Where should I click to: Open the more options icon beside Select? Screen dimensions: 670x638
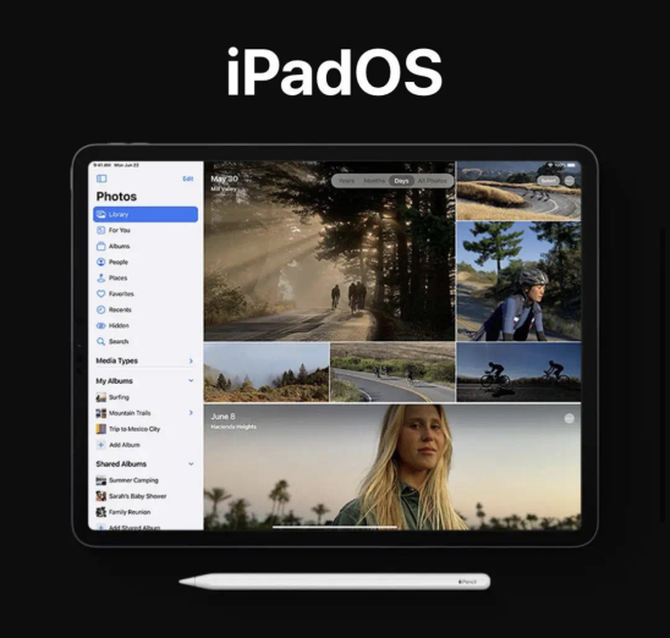570,181
